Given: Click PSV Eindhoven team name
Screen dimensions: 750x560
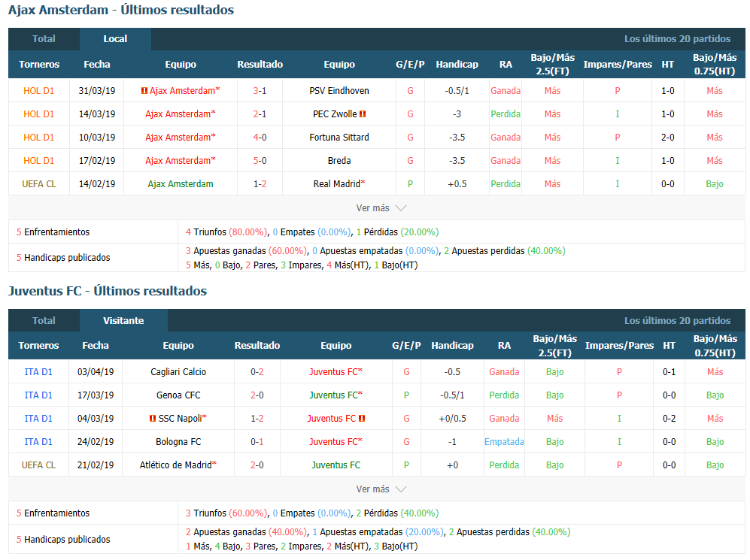Looking at the screenshot, I should coord(339,91).
